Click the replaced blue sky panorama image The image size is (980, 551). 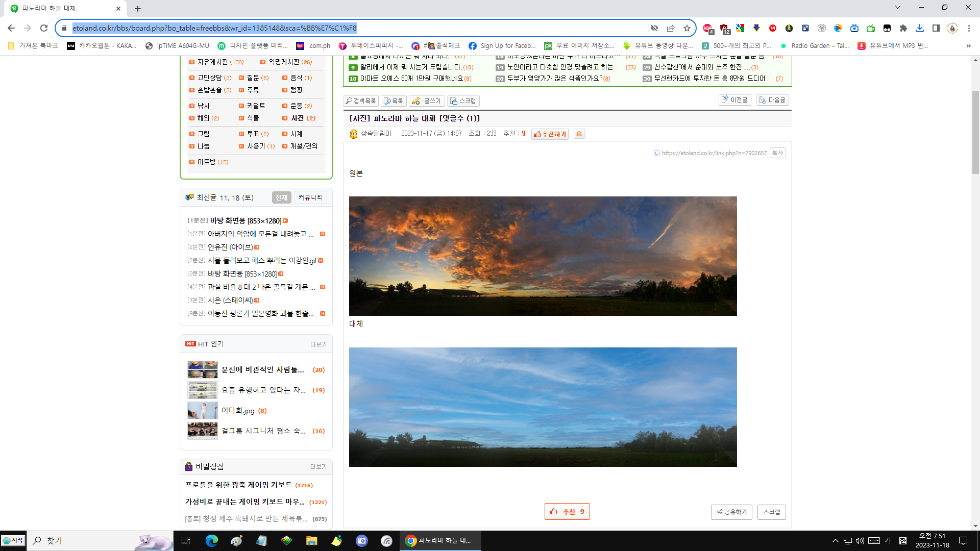coord(543,407)
